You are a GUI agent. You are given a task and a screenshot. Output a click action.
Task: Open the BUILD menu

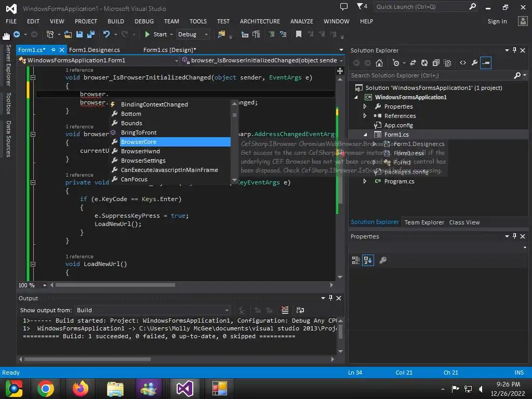116,21
